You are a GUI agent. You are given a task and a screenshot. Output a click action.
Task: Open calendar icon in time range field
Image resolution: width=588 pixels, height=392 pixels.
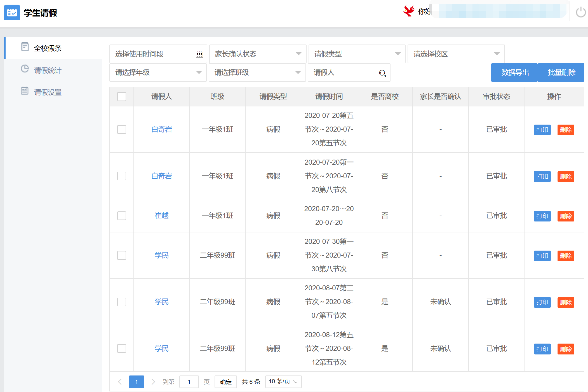click(x=199, y=54)
